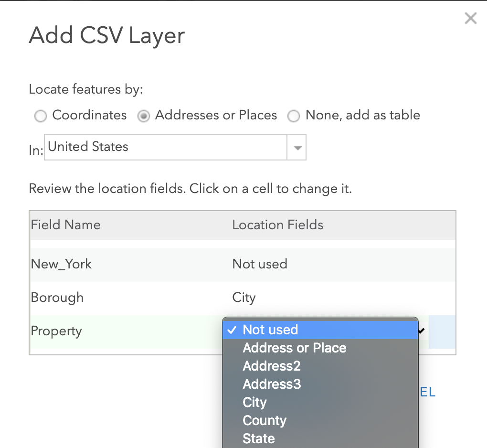Choose Address3 in the dropdown
Viewport: 487px width, 448px height.
[320, 384]
